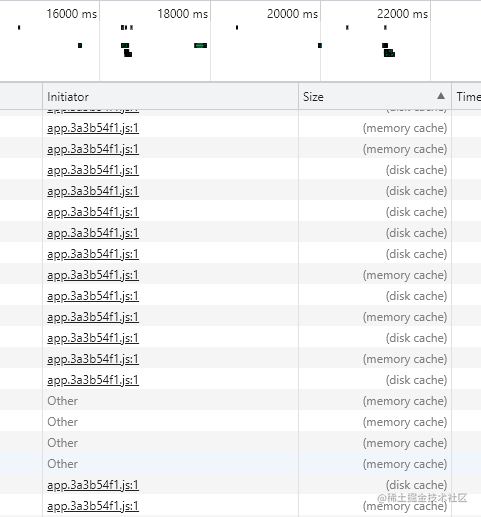Image resolution: width=481 pixels, height=517 pixels.
Task: Click the partially visible Time column header
Action: [468, 97]
